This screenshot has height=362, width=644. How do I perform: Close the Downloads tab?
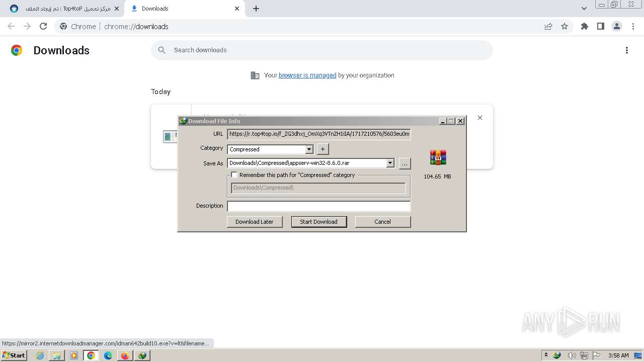pyautogui.click(x=237, y=9)
